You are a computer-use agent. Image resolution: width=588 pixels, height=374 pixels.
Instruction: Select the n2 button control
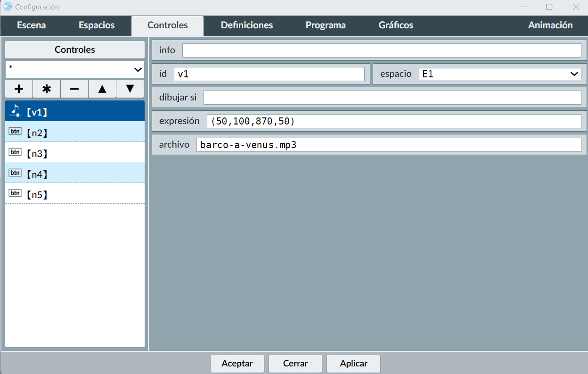click(x=74, y=133)
